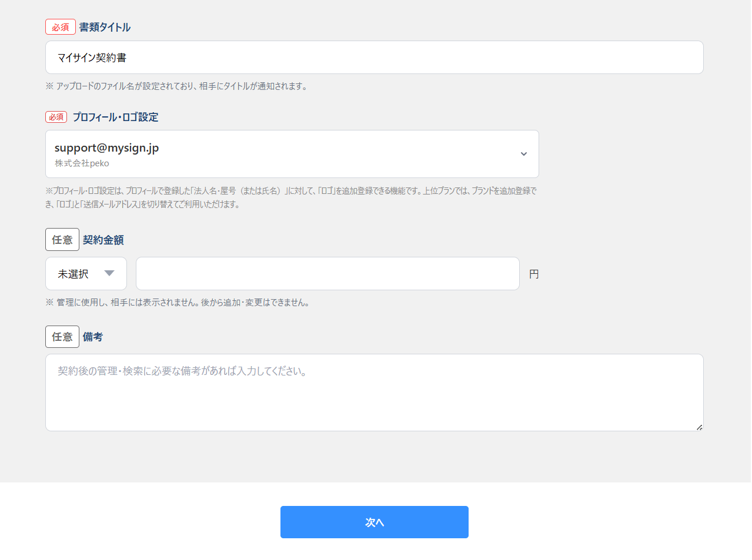Click the 備考 remarks textarea

[x=374, y=392]
